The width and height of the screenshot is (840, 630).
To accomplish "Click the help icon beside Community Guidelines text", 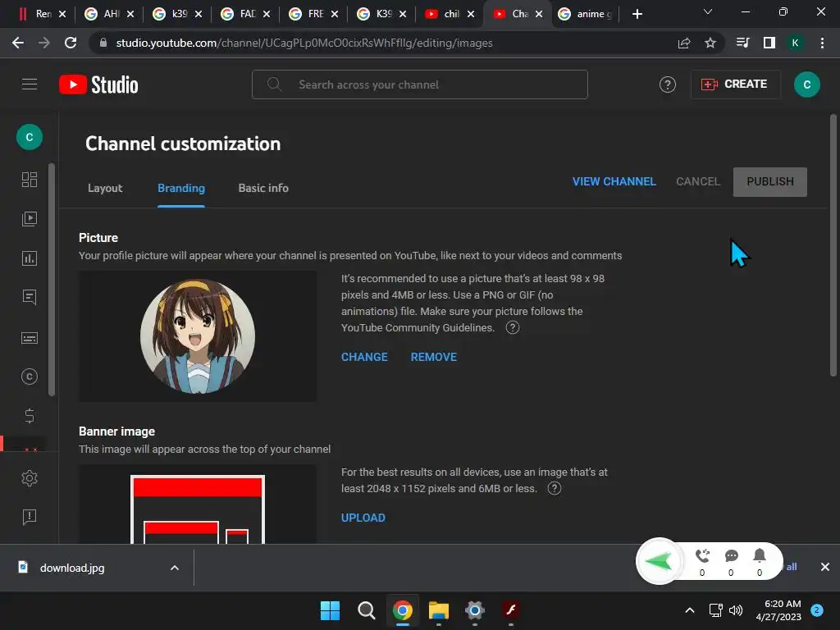I will (x=513, y=327).
